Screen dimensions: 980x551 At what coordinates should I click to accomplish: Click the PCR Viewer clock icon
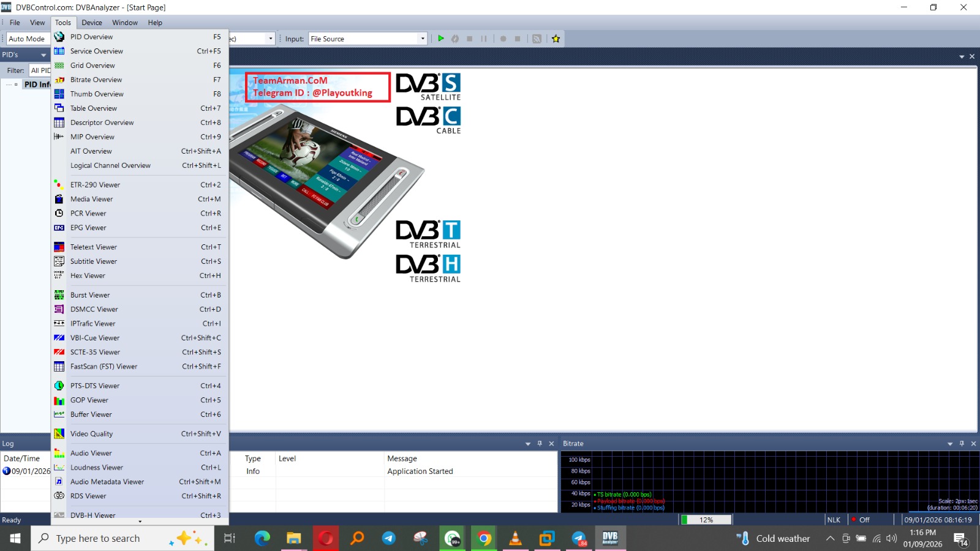(x=59, y=214)
